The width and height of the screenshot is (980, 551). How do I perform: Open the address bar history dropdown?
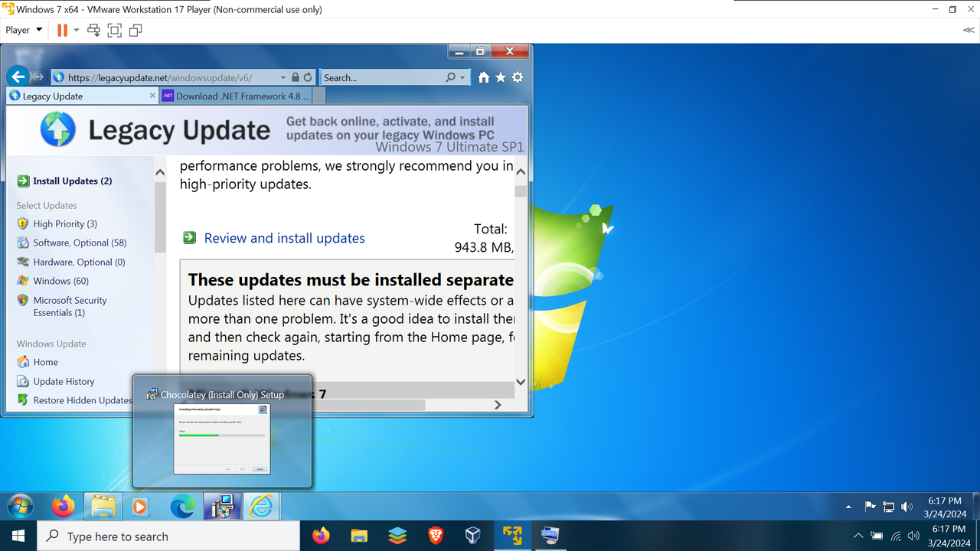283,77
